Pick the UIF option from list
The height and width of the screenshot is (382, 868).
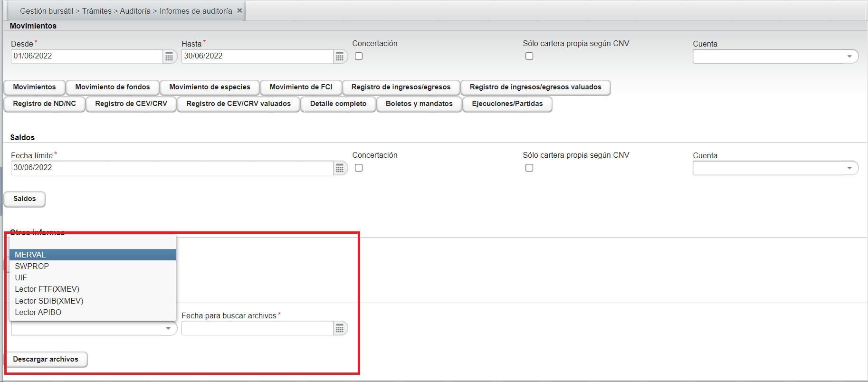pos(21,277)
